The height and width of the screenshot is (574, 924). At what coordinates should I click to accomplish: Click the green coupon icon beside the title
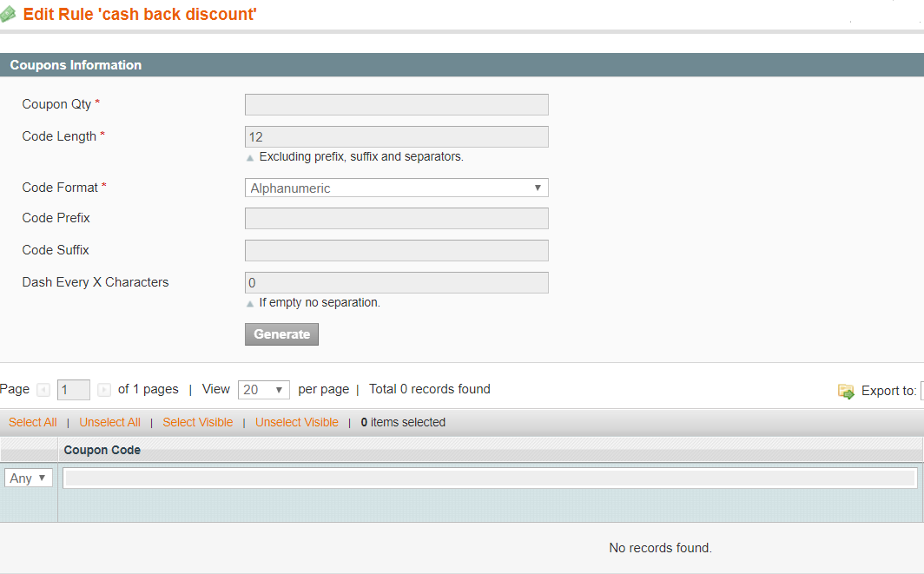[x=9, y=15]
